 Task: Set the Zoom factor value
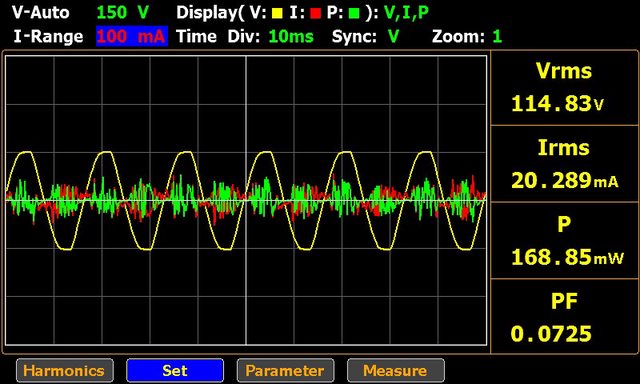[497, 37]
